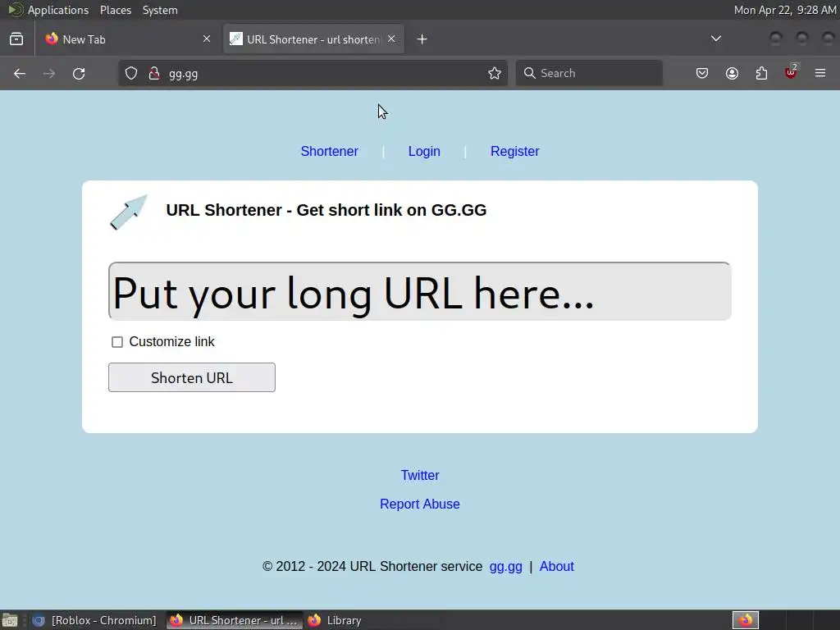Open the uBlock Origin extension icon
This screenshot has height=630, width=840.
[x=791, y=72]
